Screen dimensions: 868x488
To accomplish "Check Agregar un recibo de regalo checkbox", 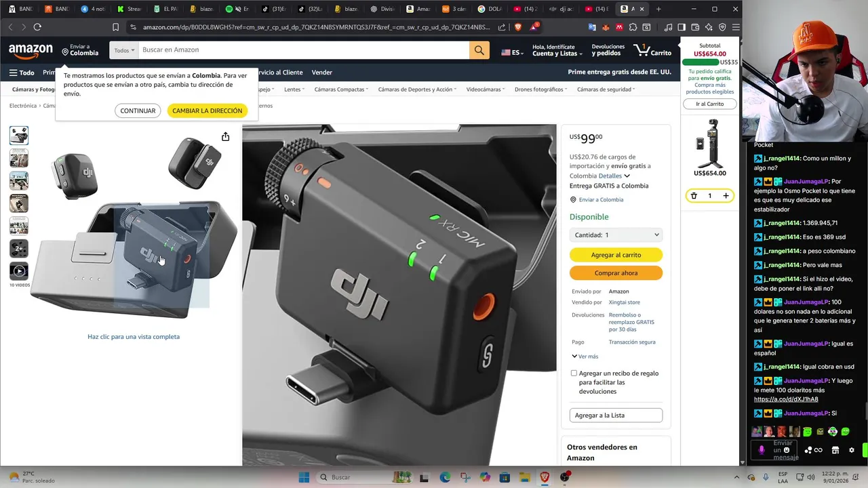I will [574, 373].
